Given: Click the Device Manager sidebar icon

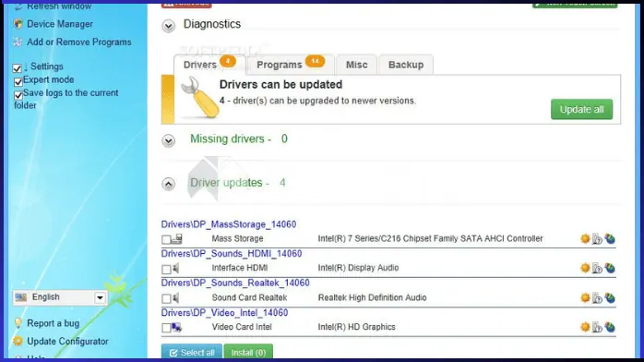Looking at the screenshot, I should pos(18,24).
